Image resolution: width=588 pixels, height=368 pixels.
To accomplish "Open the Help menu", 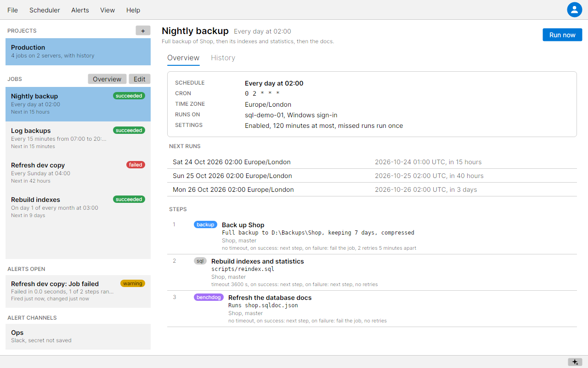I will pyautogui.click(x=133, y=10).
